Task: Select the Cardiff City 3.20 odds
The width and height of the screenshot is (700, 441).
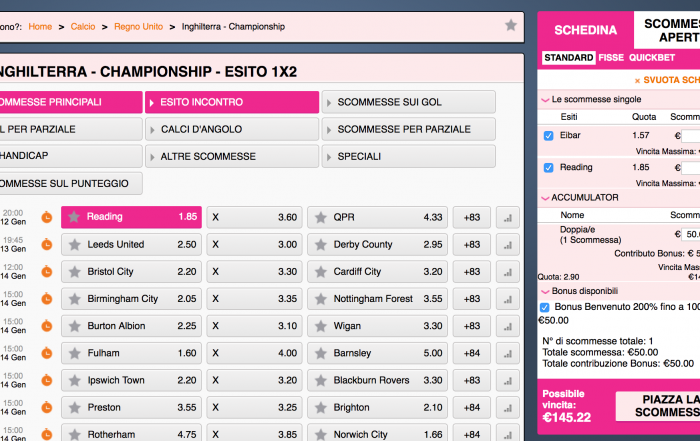Action: coord(377,272)
